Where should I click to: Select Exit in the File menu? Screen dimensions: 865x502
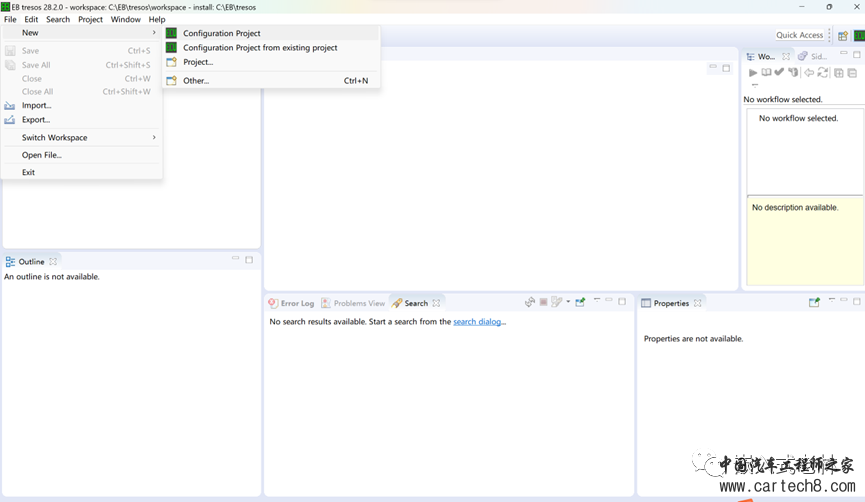(x=28, y=172)
